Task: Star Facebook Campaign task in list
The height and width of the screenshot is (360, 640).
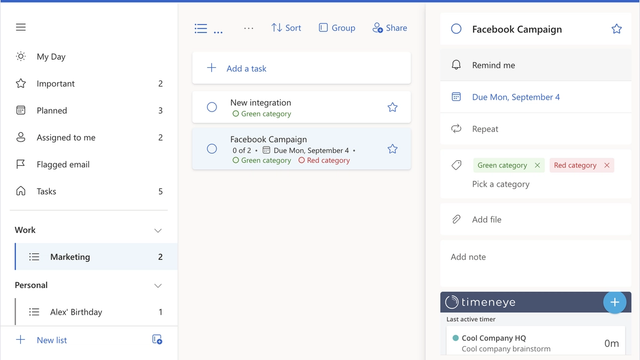Action: pos(392,149)
